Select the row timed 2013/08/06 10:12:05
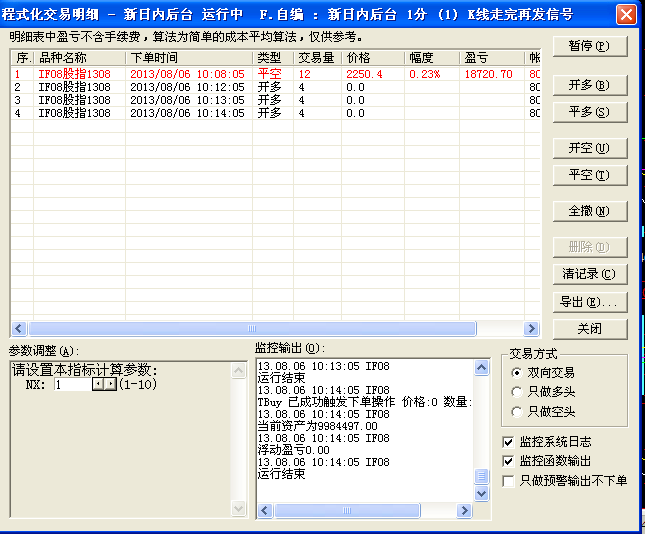This screenshot has height=534, width=645. [275, 87]
